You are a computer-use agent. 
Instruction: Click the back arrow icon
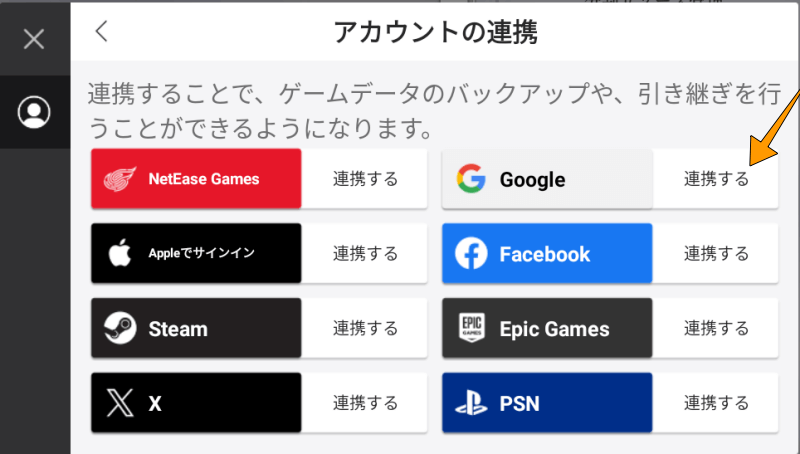pyautogui.click(x=101, y=31)
